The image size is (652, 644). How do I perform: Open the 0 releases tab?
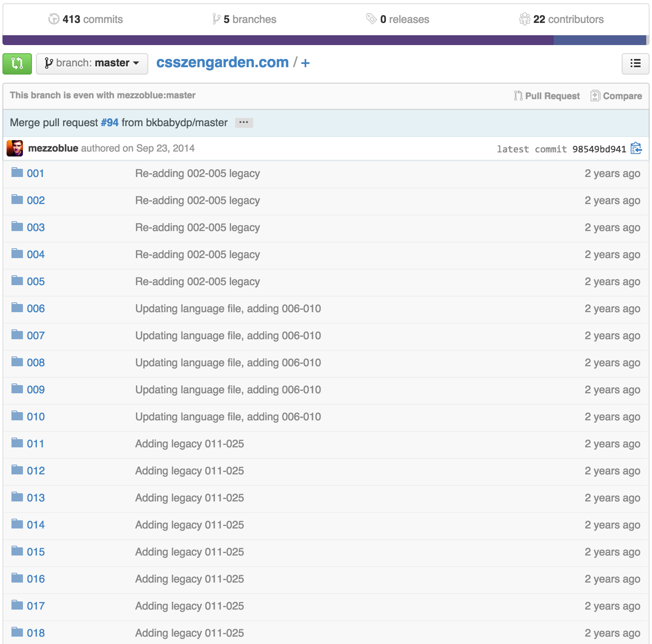(398, 19)
